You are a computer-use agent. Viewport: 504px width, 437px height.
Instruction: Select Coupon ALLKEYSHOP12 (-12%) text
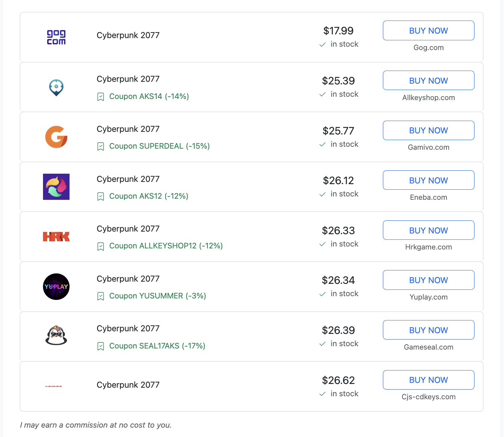[166, 246]
